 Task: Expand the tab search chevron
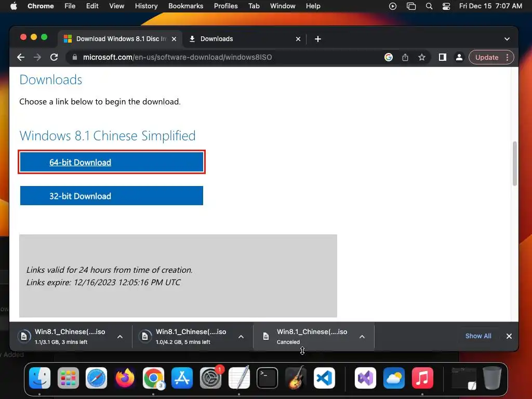tap(507, 39)
